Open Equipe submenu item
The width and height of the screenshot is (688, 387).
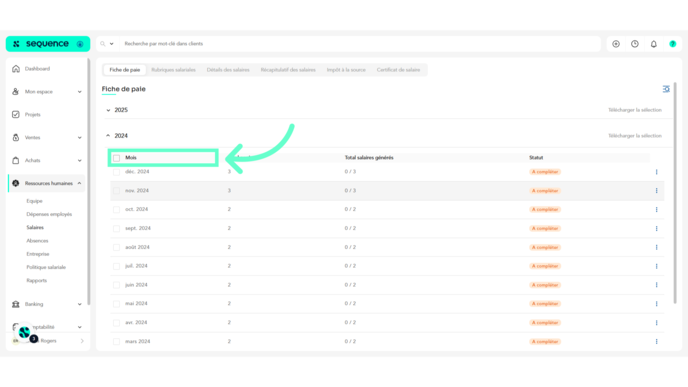[34, 201]
